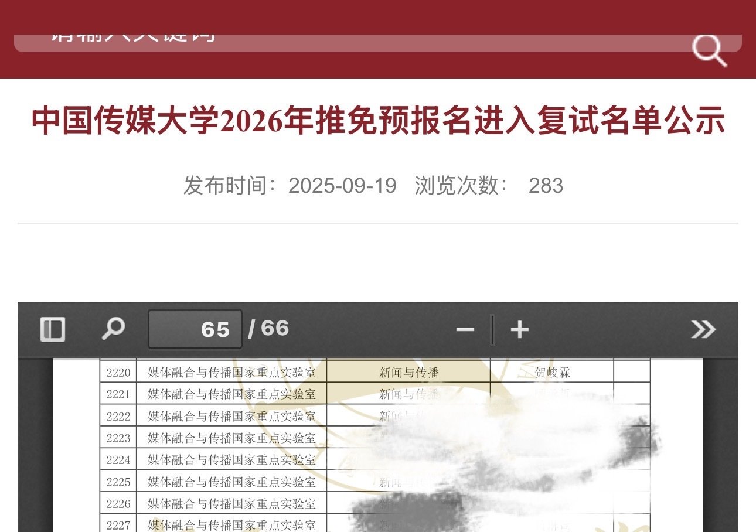Zoom out with the minus button
The height and width of the screenshot is (532, 756).
465,330
